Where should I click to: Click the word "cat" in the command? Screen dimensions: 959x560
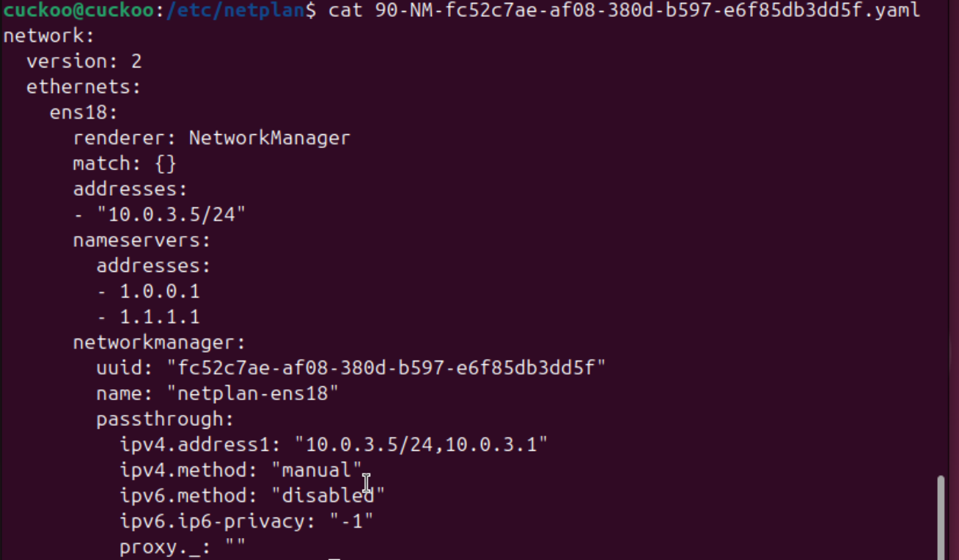[345, 10]
